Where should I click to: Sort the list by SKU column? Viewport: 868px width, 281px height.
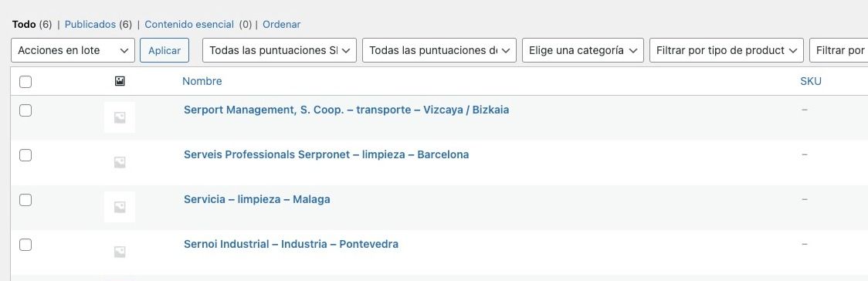(x=811, y=81)
